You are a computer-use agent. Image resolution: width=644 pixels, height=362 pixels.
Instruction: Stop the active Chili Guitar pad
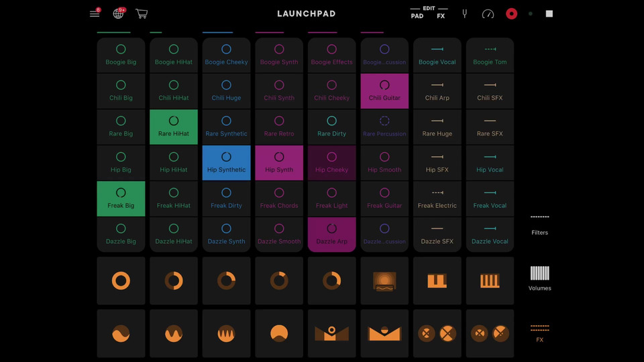384,91
